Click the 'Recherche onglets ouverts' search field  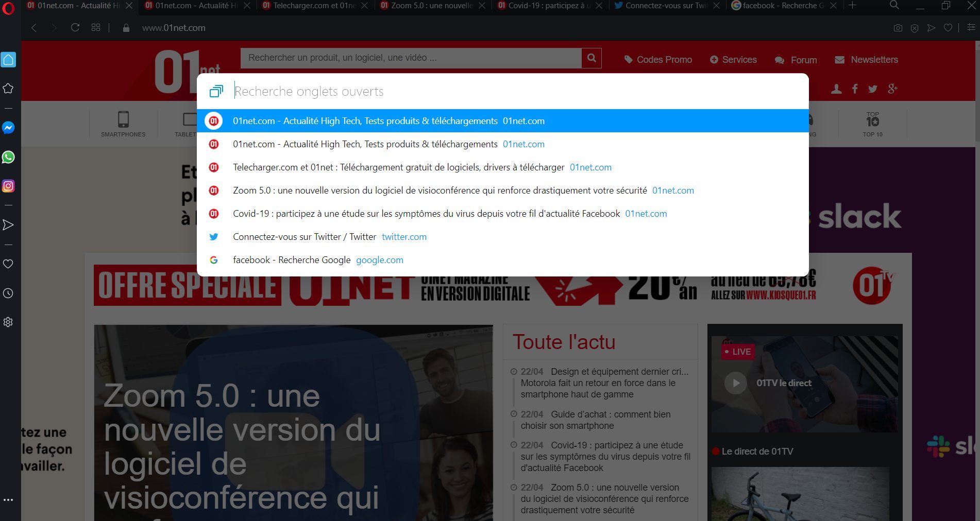[x=515, y=91]
